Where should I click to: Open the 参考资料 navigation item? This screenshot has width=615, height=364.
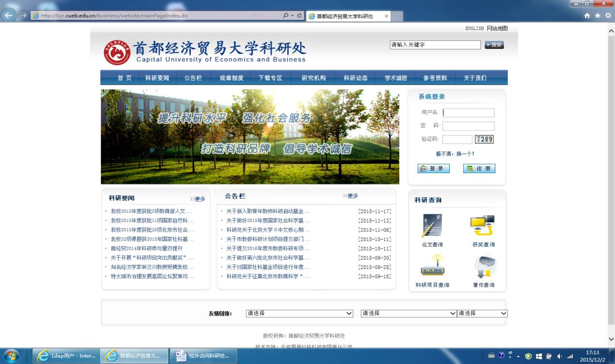click(435, 78)
